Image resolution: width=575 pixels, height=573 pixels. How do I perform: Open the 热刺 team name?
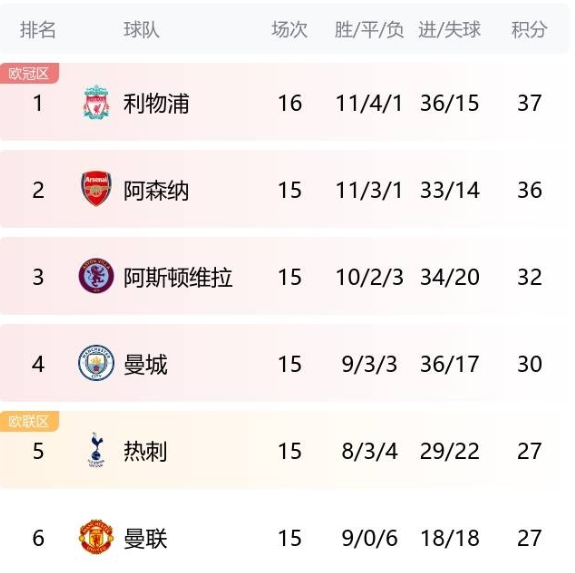pyautogui.click(x=145, y=451)
